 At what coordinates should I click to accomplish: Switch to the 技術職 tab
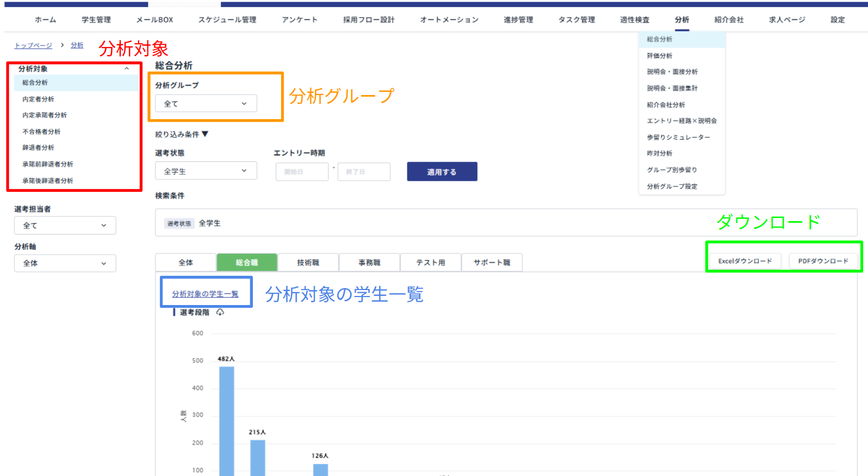pos(308,263)
